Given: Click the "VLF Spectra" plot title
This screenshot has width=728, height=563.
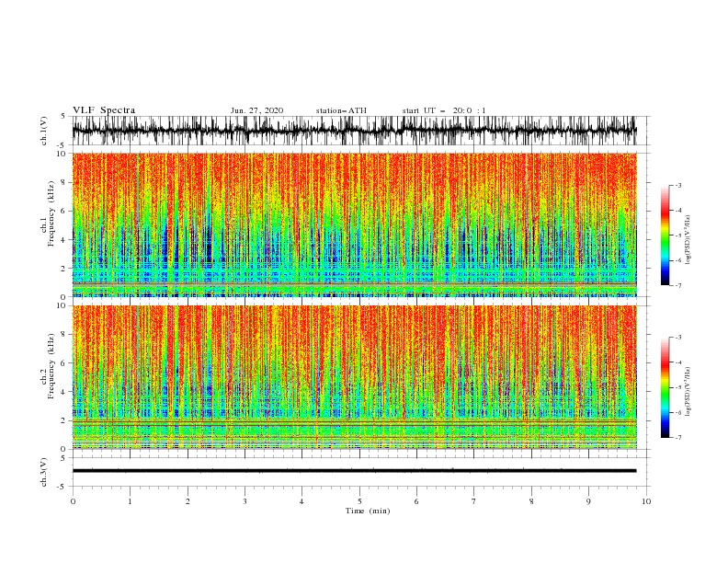Looking at the screenshot, I should 104,110.
